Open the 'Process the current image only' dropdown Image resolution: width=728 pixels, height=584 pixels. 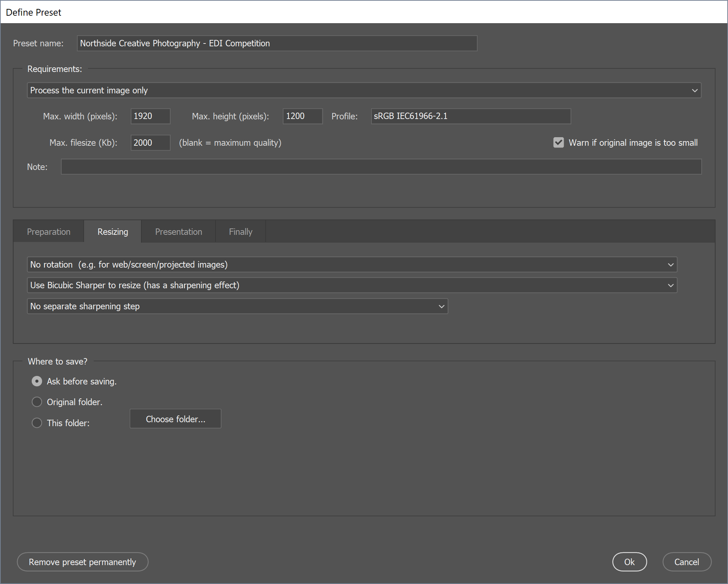364,90
